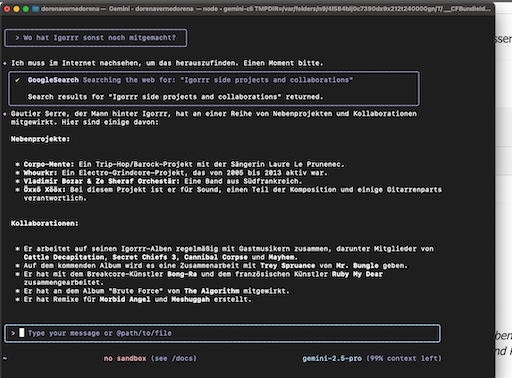
Task: Click the 'Kollaborationen:' heading
Action: point(45,223)
